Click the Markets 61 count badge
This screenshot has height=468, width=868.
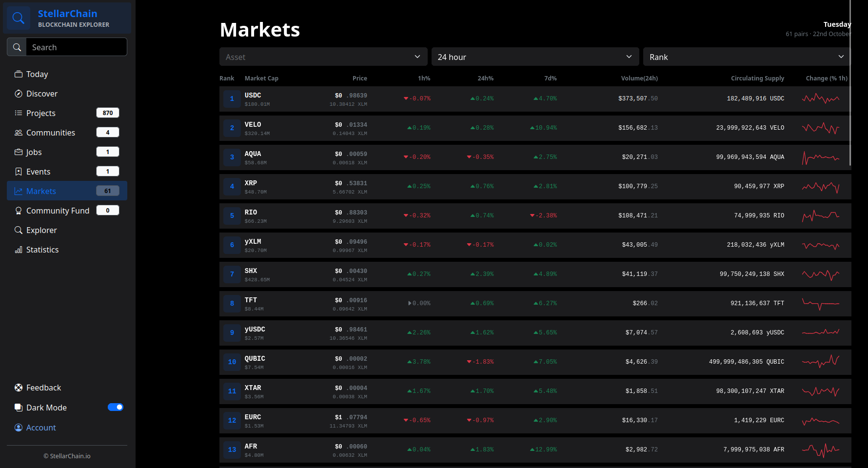point(108,191)
